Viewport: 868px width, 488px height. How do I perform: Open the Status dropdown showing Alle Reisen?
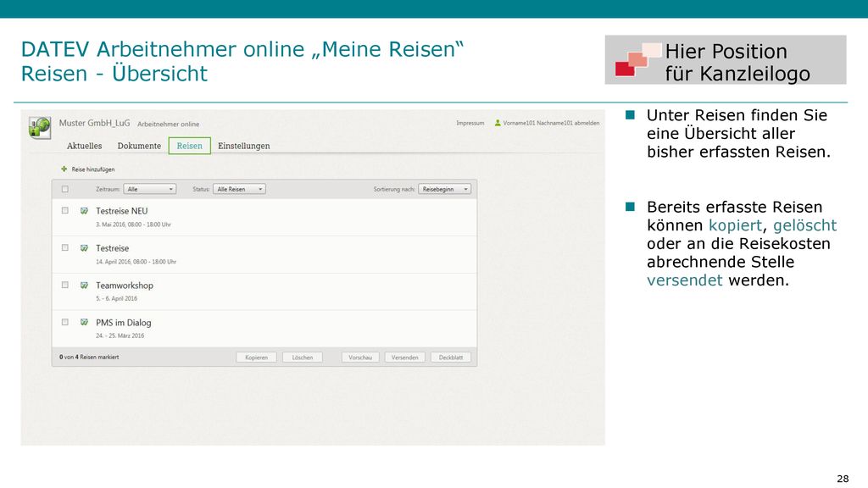[239, 189]
